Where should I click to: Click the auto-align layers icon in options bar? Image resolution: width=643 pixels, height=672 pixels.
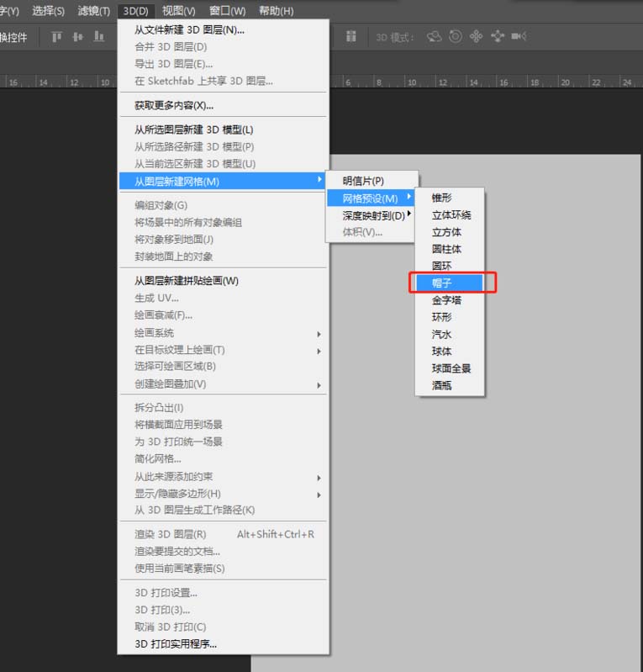coord(351,36)
